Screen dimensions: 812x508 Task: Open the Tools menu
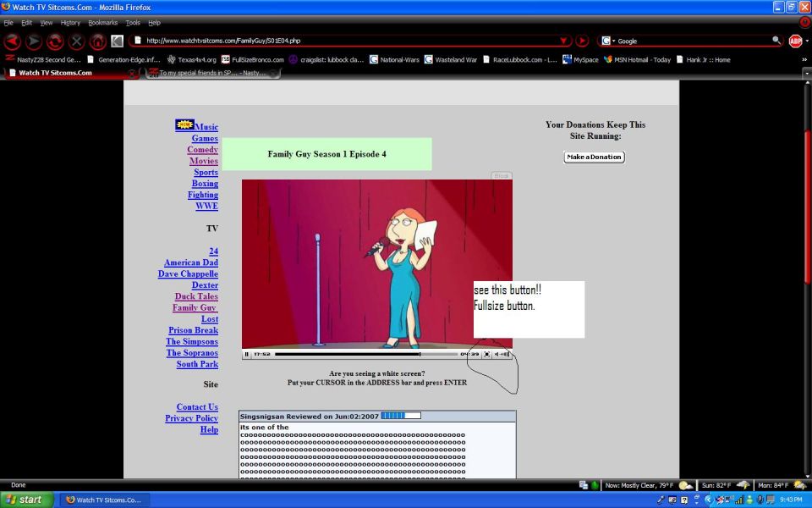pos(133,23)
